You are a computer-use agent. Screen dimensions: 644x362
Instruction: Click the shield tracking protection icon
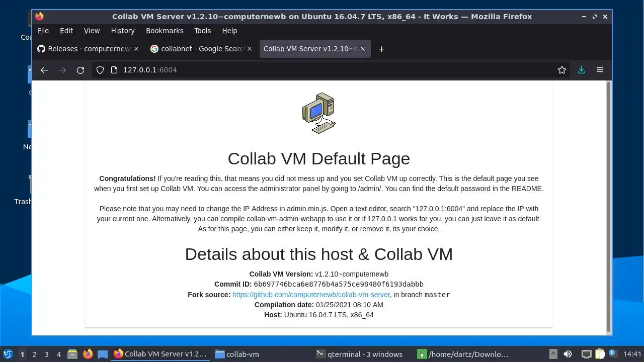(x=100, y=70)
